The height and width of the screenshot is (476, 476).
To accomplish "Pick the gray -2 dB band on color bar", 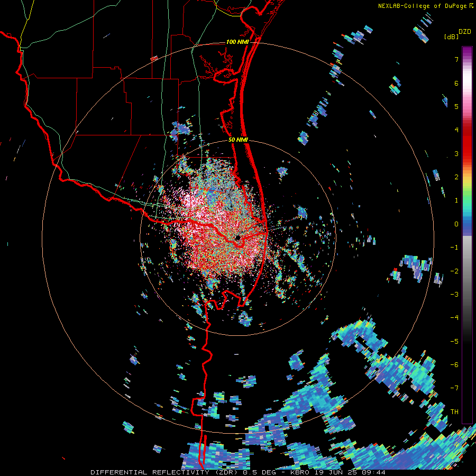I will click(467, 271).
